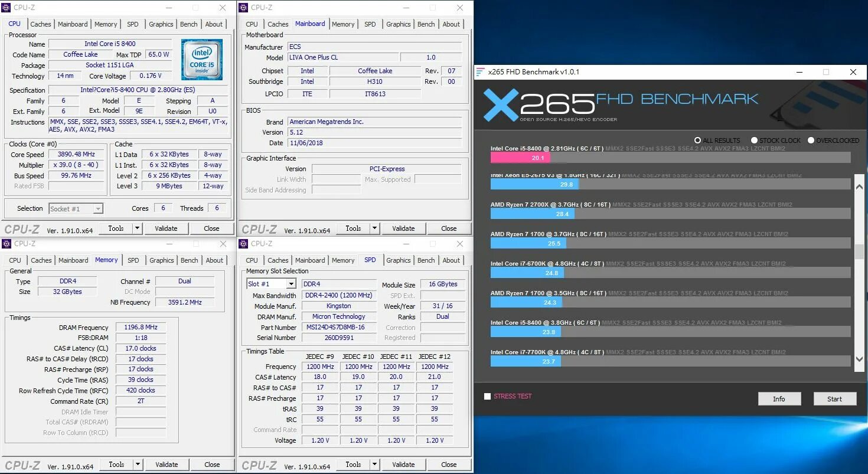Viewport: 868px width, 474px height.
Task: Open Tools dropdown arrow in CPU window
Action: [x=137, y=228]
